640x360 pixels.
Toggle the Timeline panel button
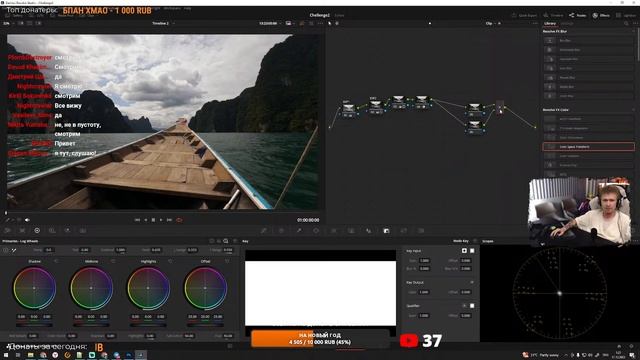553,16
